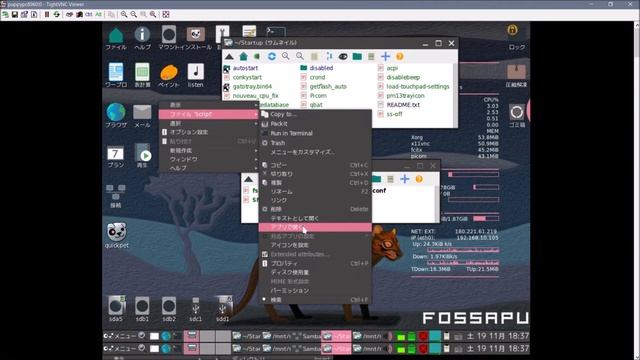Viewport: 640px width, 360px height.
Task: Select メニューをカスタマイズ entry
Action: pos(315,152)
